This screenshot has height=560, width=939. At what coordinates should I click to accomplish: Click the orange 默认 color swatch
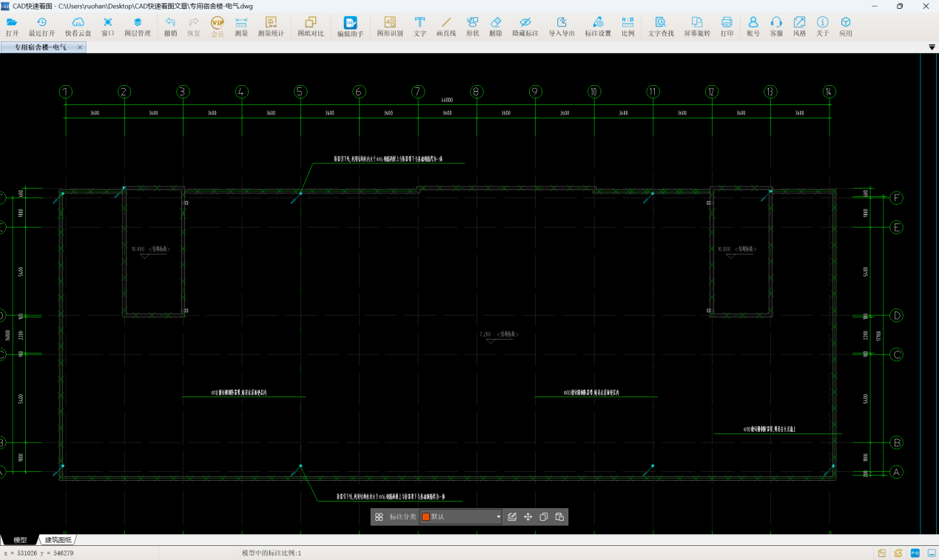point(425,517)
